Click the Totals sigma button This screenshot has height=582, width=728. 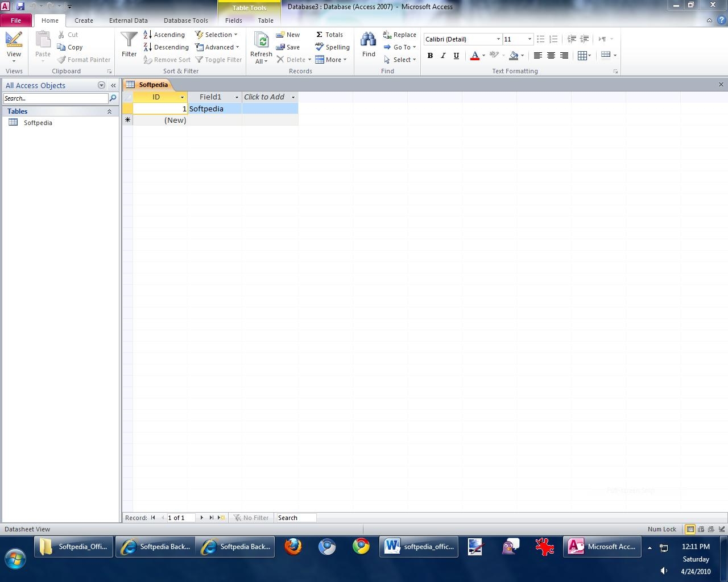point(329,35)
